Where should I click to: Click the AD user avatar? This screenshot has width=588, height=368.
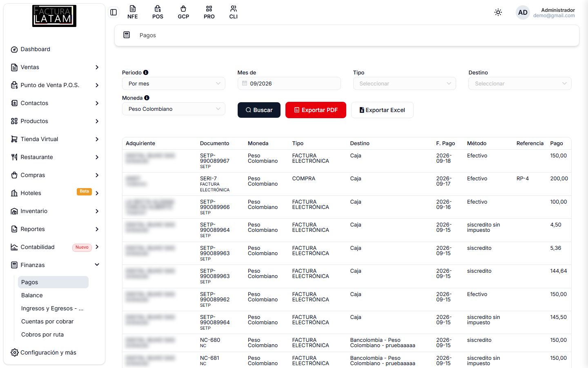click(x=523, y=12)
